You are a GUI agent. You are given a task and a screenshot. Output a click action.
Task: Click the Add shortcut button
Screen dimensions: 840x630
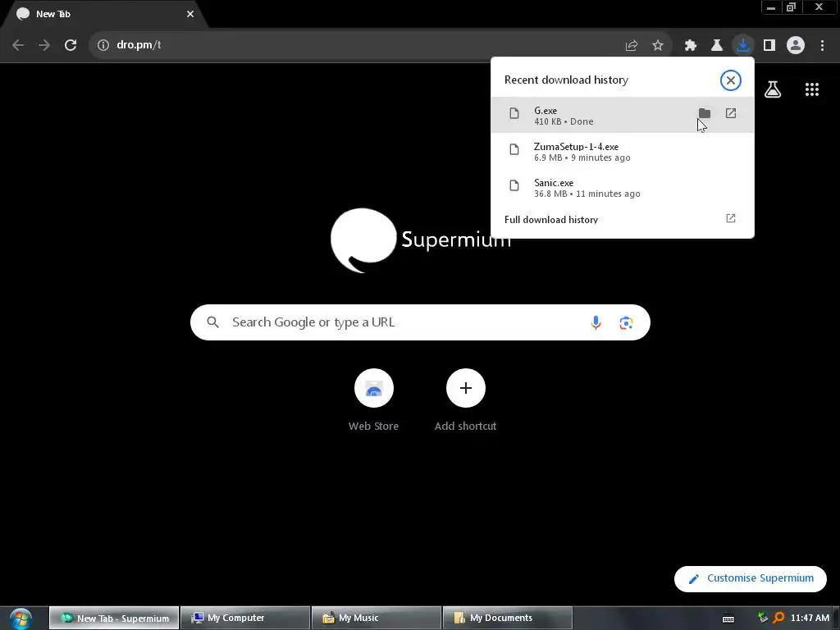point(466,399)
